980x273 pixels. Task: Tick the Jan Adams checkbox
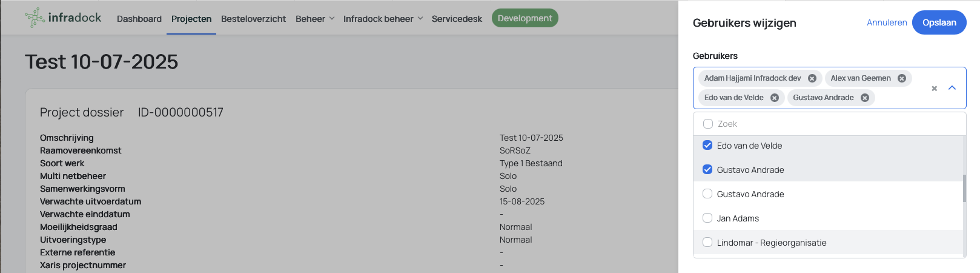pyautogui.click(x=707, y=218)
